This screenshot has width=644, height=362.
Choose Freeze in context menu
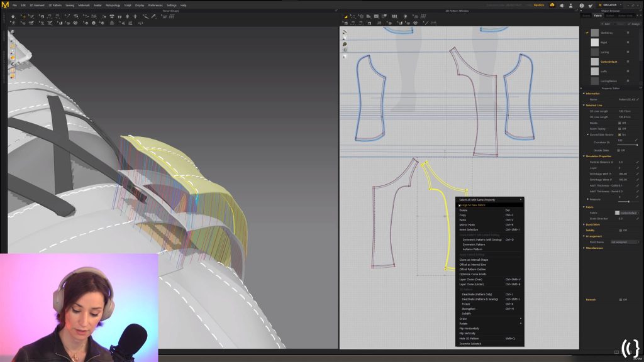point(489,304)
